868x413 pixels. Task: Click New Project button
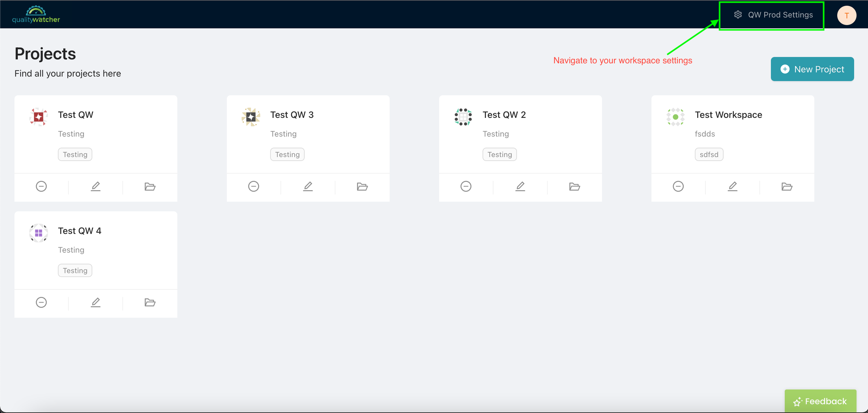click(x=813, y=70)
